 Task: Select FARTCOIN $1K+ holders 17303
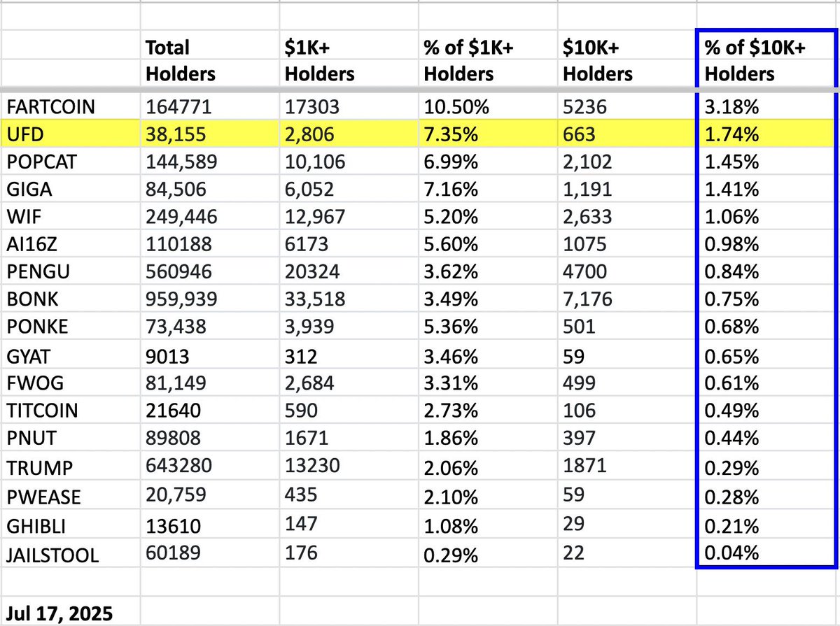tap(311, 108)
